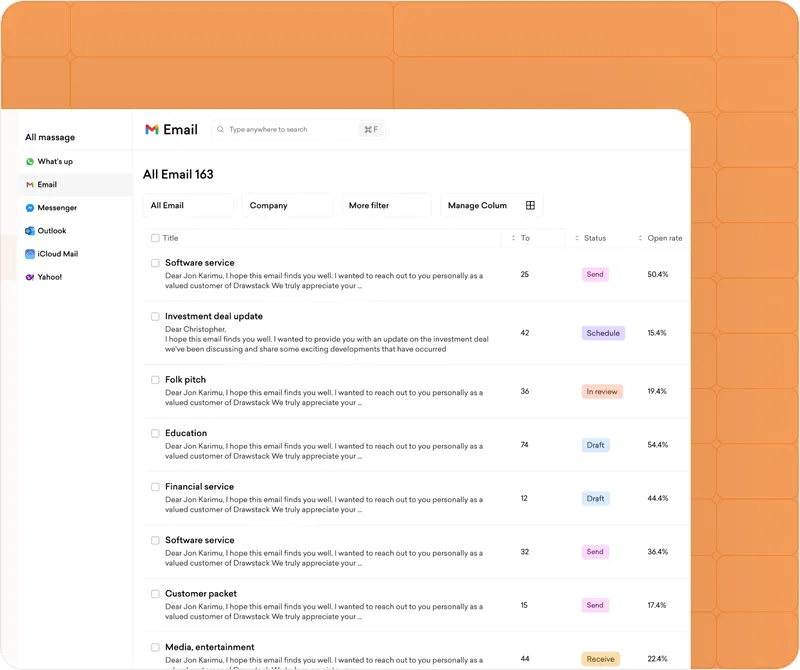800x670 pixels.
Task: Click the Title column header
Action: pyautogui.click(x=170, y=238)
